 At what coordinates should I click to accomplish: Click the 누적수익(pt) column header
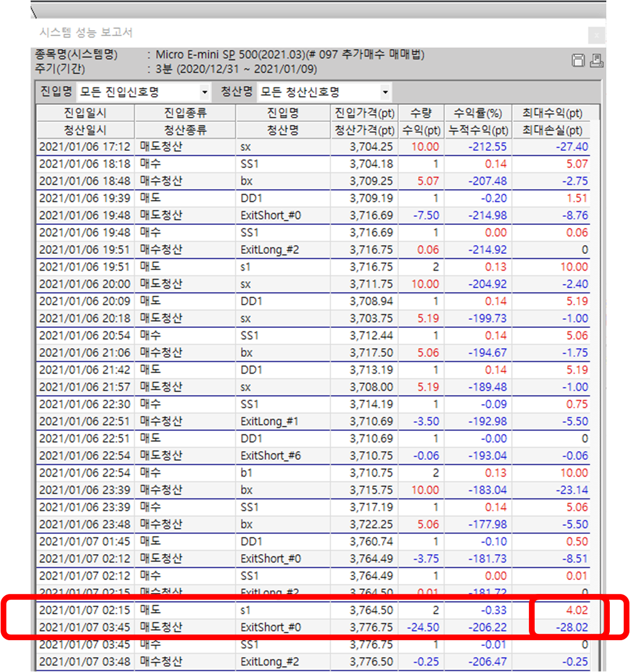pyautogui.click(x=477, y=130)
